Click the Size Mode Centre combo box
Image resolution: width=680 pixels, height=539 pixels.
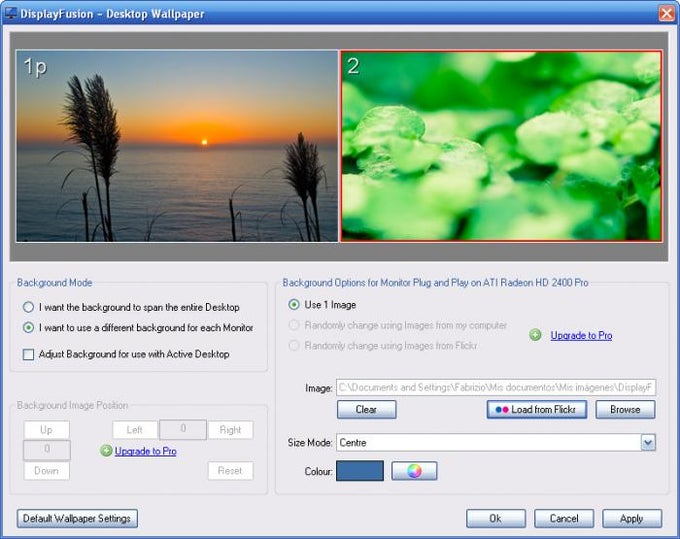tap(496, 443)
